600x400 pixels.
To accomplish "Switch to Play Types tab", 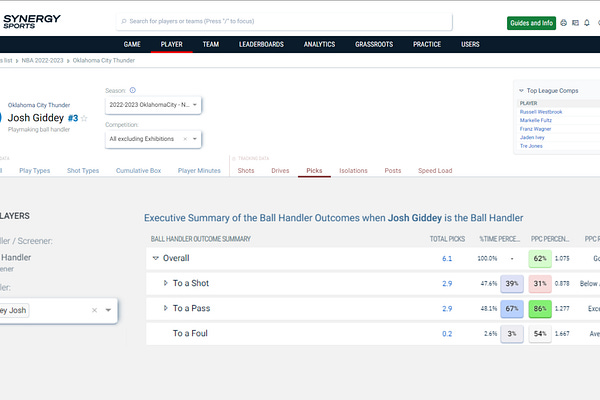I will click(35, 171).
